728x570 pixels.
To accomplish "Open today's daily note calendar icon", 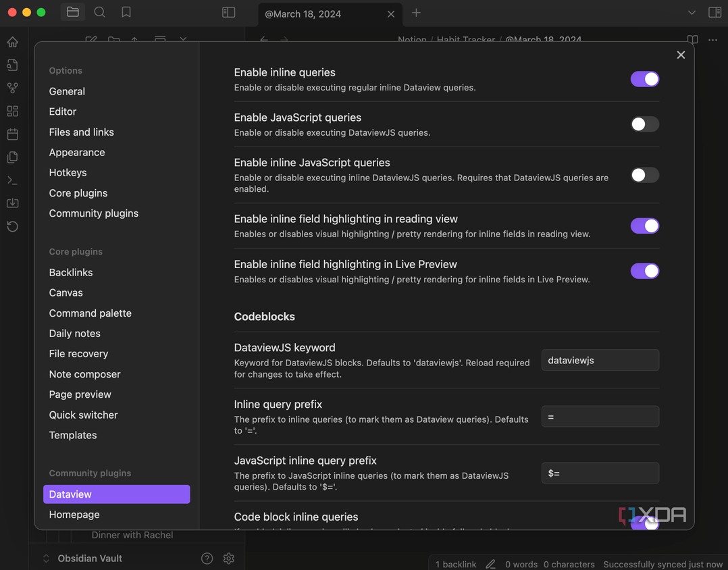I will click(13, 134).
